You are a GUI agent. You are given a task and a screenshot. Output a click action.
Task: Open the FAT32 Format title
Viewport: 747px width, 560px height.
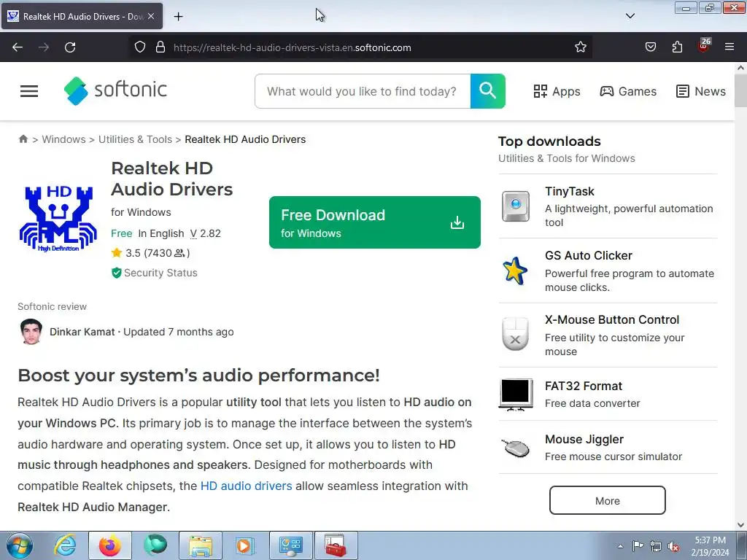pos(584,386)
